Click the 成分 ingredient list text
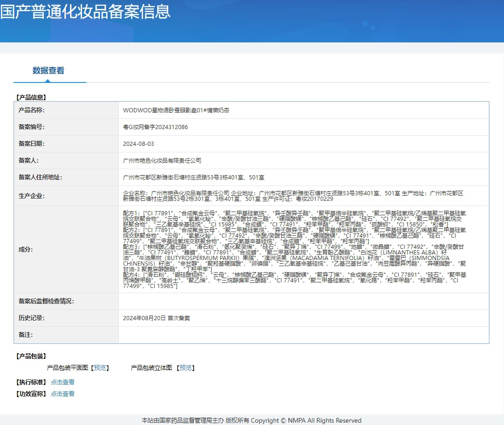 pos(295,250)
